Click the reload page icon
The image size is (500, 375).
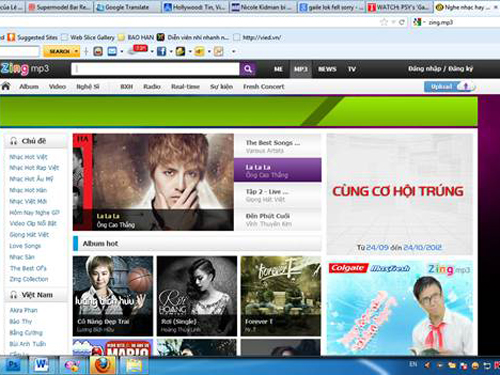click(x=402, y=22)
